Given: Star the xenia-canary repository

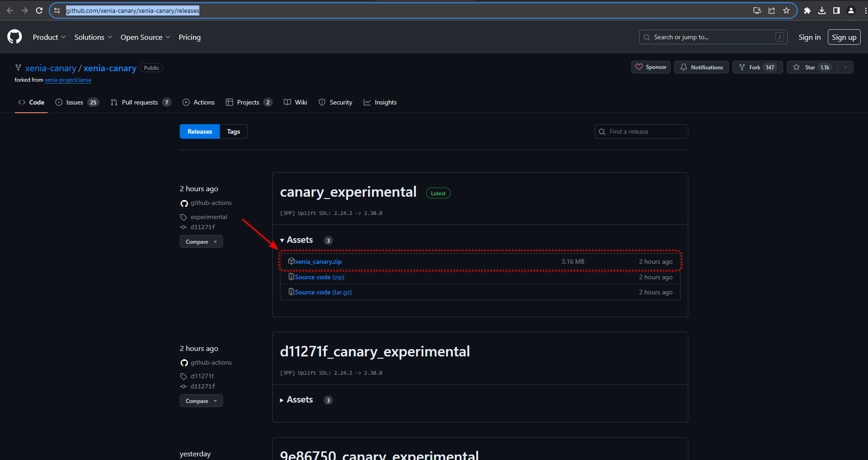Looking at the screenshot, I should pyautogui.click(x=812, y=67).
